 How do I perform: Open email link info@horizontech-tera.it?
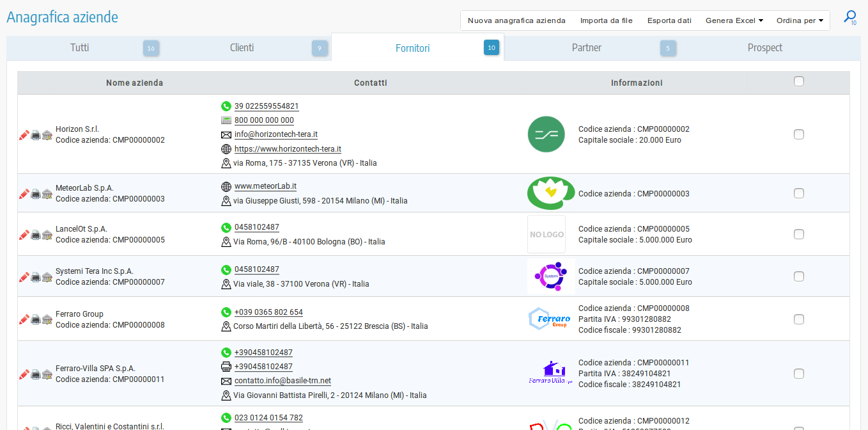coord(276,134)
